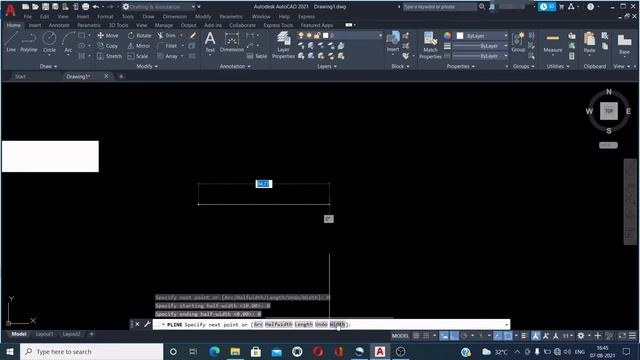Click the Stretch tool
The image size is (640, 360).
point(109,56)
